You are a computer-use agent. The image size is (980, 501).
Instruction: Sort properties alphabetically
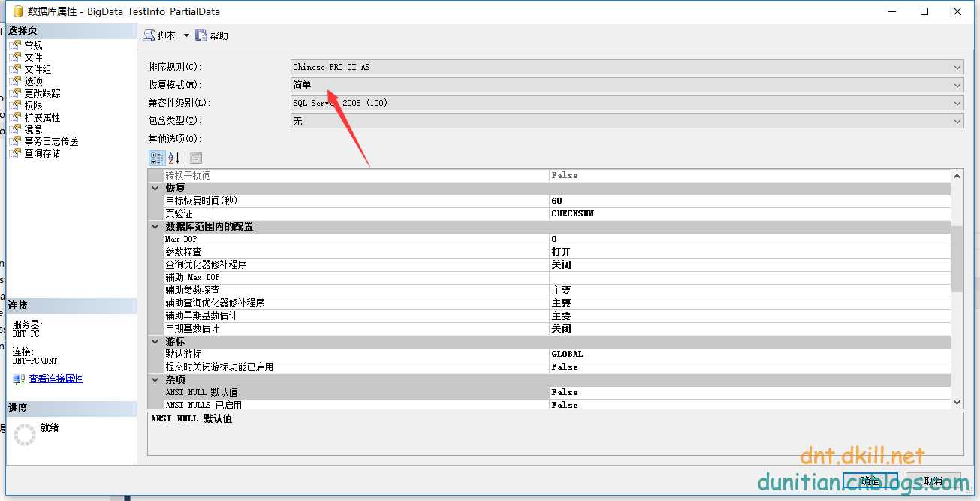[173, 158]
